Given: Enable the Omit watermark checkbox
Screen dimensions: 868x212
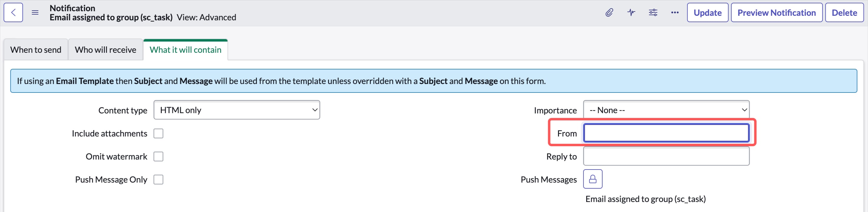Looking at the screenshot, I should click(x=158, y=156).
